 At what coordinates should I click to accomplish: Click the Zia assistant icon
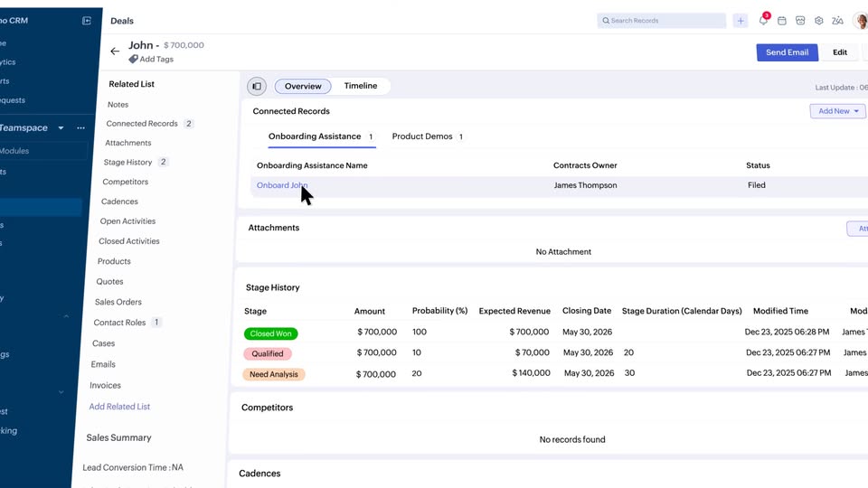click(x=838, y=21)
